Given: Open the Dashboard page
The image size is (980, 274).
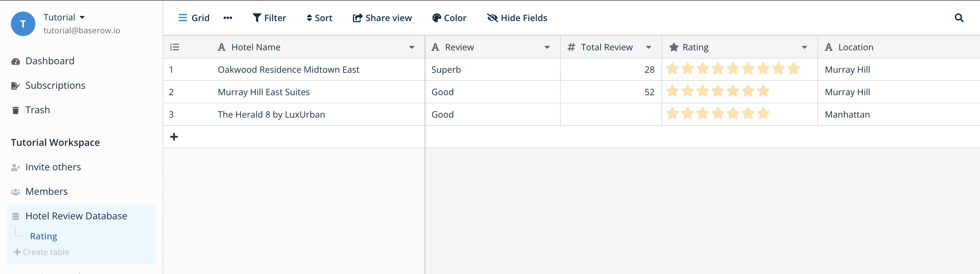Looking at the screenshot, I should click(49, 61).
